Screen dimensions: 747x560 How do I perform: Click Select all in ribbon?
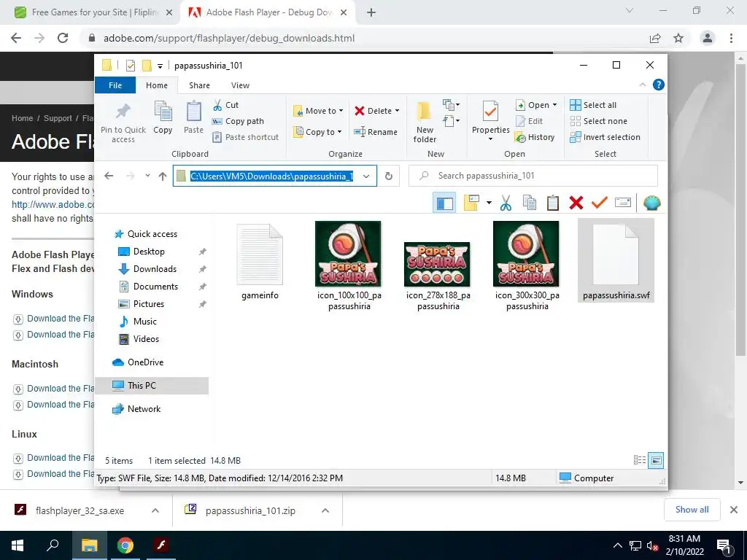pyautogui.click(x=593, y=105)
